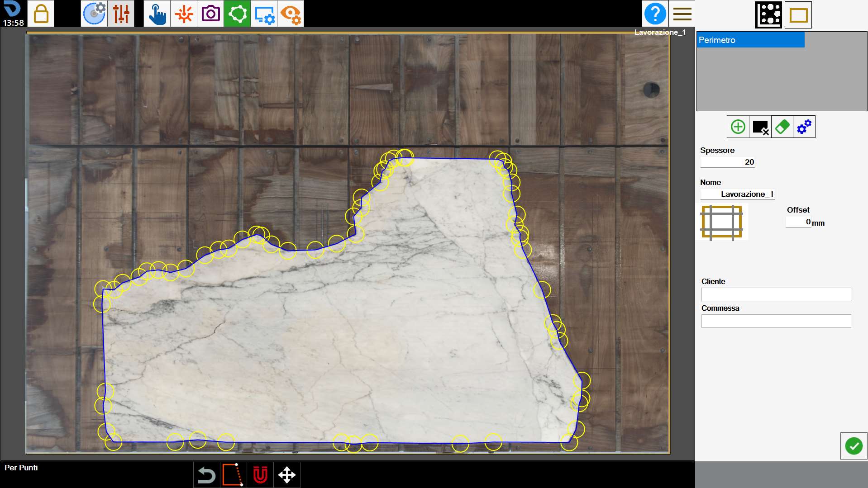Toggle the green perimeter polygon tool
Viewport: 868px width, 488px height.
237,14
